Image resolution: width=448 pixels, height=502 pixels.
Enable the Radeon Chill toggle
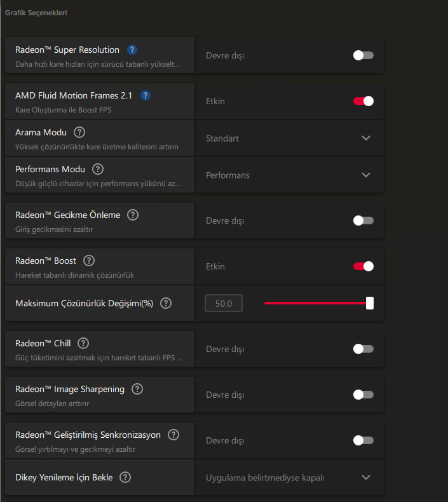(x=363, y=349)
